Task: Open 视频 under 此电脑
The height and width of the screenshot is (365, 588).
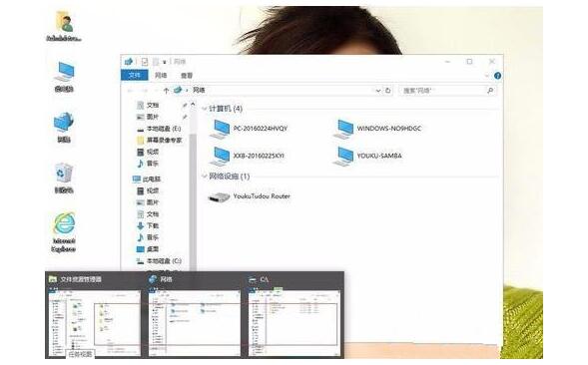Action: (148, 190)
